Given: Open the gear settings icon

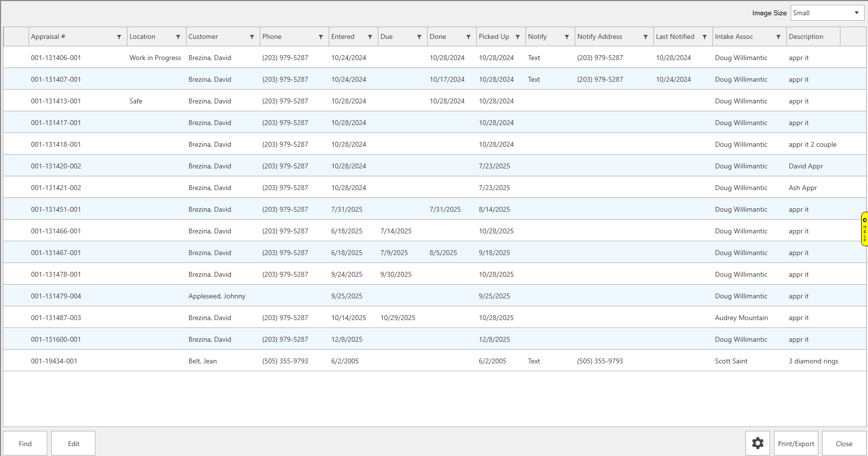Looking at the screenshot, I should point(757,443).
